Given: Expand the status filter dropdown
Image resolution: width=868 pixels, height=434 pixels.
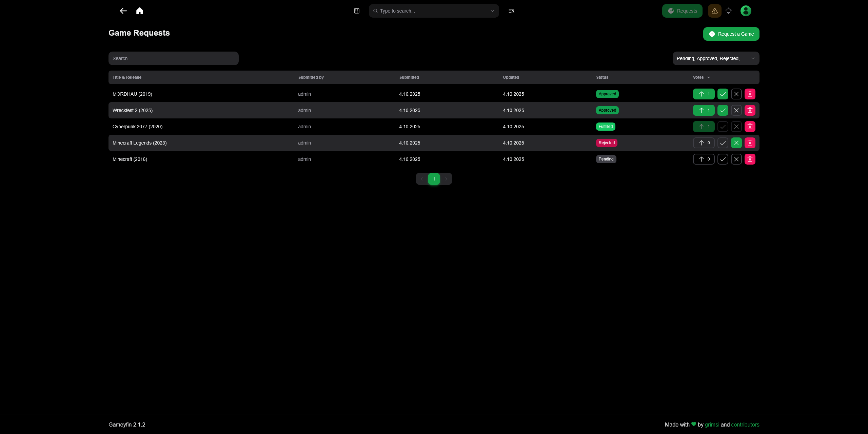Looking at the screenshot, I should (716, 58).
